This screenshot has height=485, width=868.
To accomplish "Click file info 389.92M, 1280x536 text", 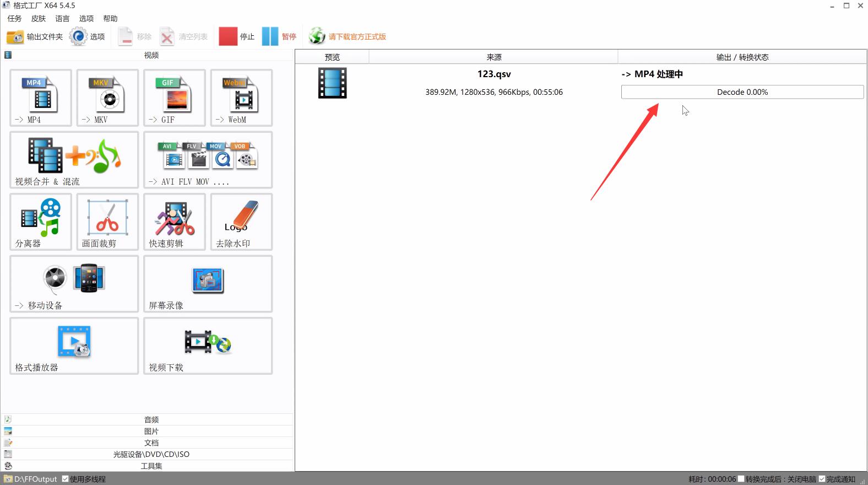I will point(494,92).
